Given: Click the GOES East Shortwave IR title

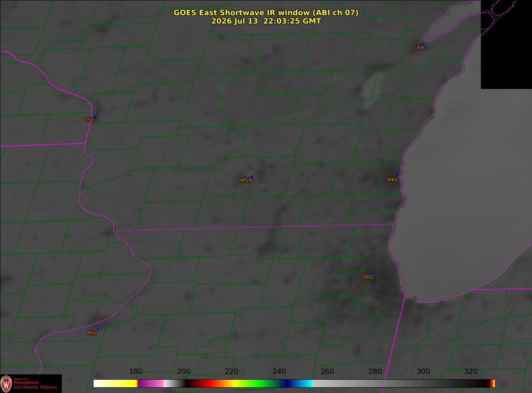Looking at the screenshot, I should tap(266, 13).
